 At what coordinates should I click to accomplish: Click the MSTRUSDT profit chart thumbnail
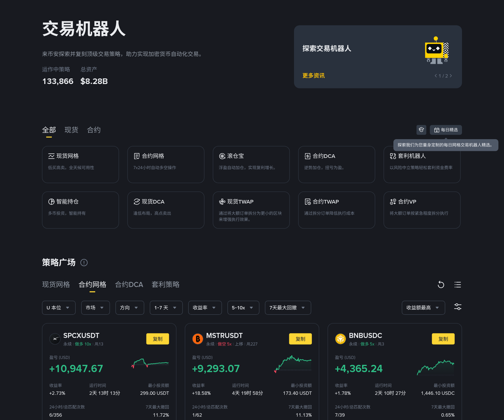(293, 364)
